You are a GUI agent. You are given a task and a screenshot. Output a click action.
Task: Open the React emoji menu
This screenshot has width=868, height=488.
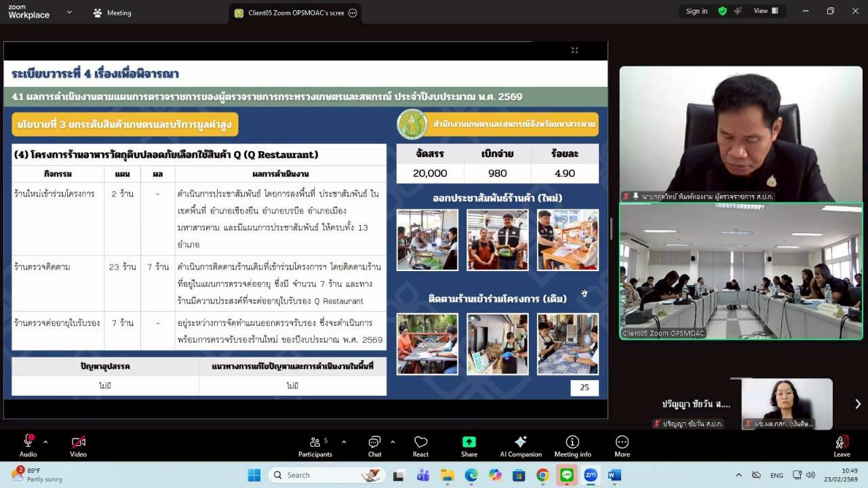coord(420,444)
